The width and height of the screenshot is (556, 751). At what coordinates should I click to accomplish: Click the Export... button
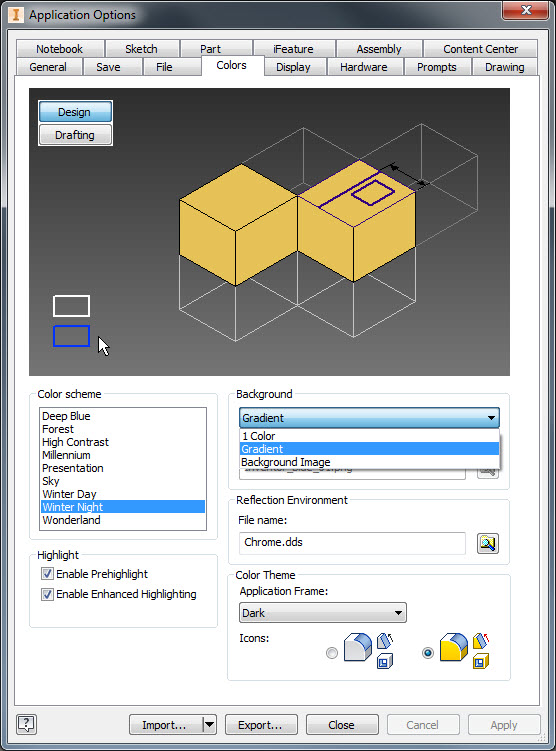coord(261,725)
